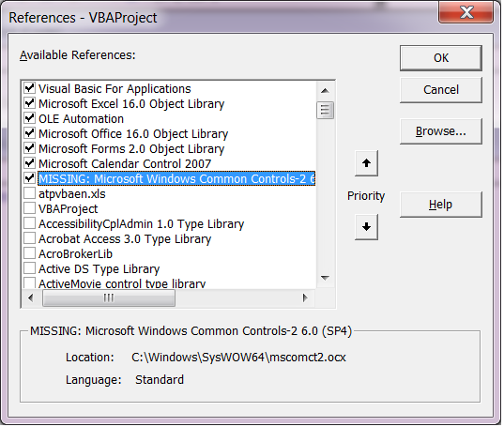Click the list scroll-down arrow

(327, 279)
